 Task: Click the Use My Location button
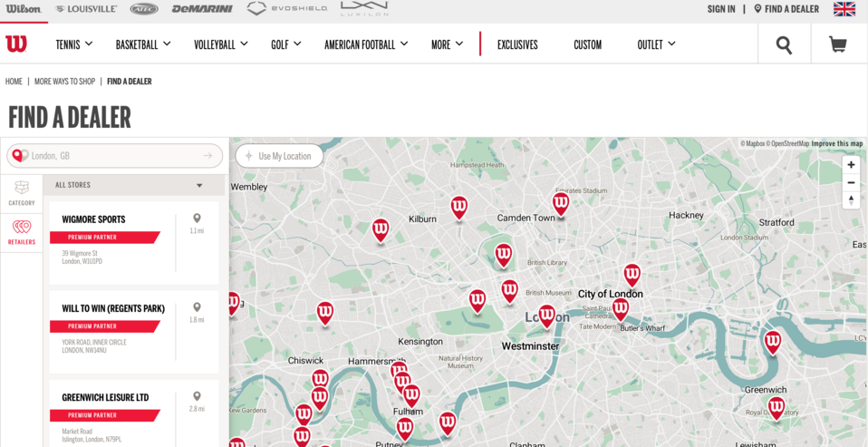click(x=279, y=156)
